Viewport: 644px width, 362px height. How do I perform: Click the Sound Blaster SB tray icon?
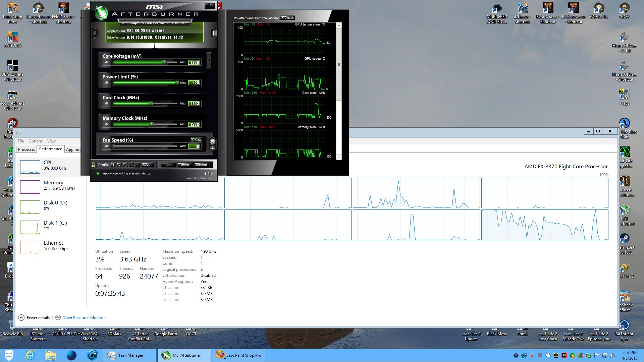pos(564,355)
